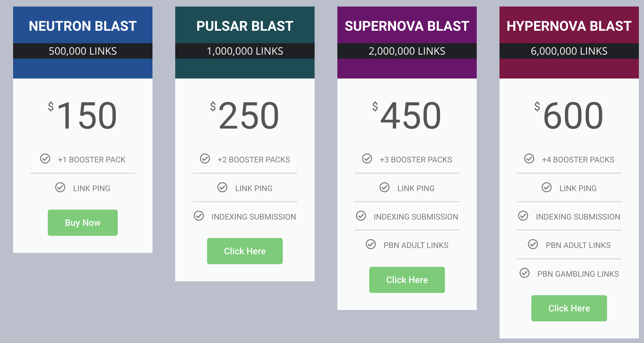Click Supernova Blast Link Ping check icon
644x343 pixels.
tap(384, 187)
